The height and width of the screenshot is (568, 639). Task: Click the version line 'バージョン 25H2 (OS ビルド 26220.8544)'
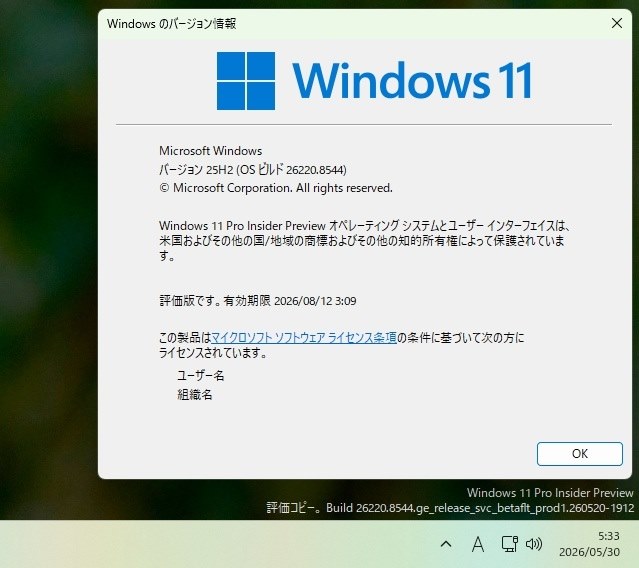tap(253, 170)
